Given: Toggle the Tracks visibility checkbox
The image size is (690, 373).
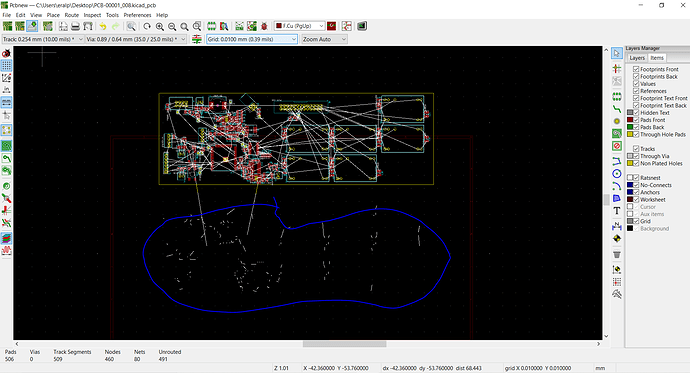Looking at the screenshot, I should click(636, 149).
